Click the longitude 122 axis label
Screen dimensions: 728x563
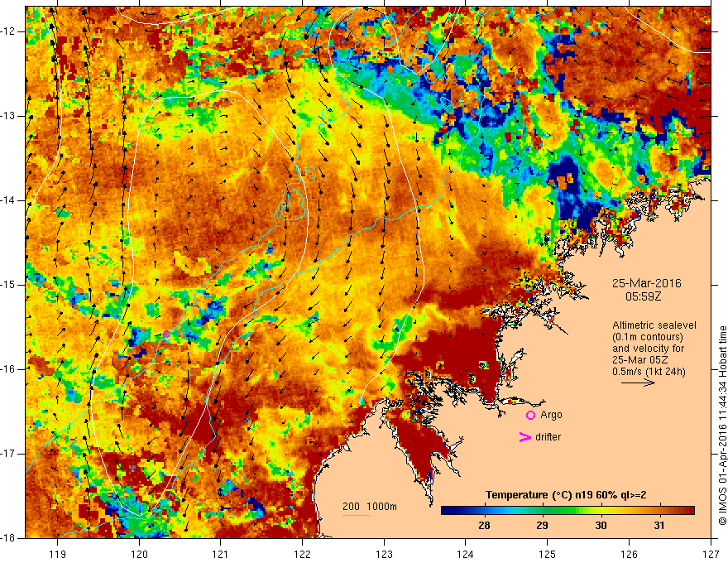(x=302, y=554)
